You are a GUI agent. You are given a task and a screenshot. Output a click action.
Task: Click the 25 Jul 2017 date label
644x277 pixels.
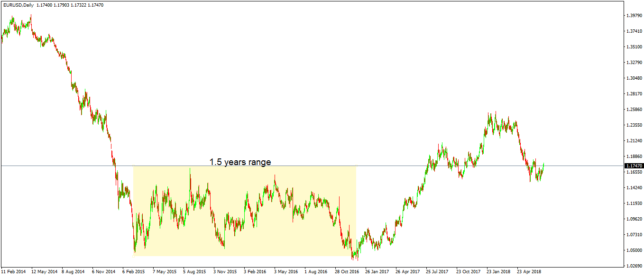pyautogui.click(x=437, y=272)
